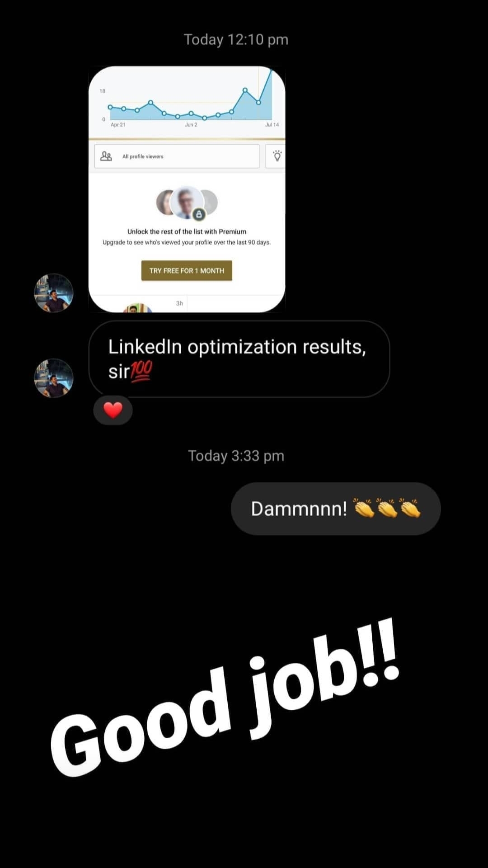Image resolution: width=488 pixels, height=868 pixels.
Task: Click the 100 emoji in the LinkedIn message
Action: [x=141, y=371]
